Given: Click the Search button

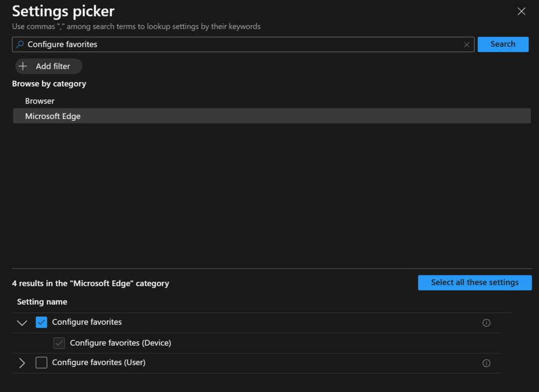Looking at the screenshot, I should 503,44.
